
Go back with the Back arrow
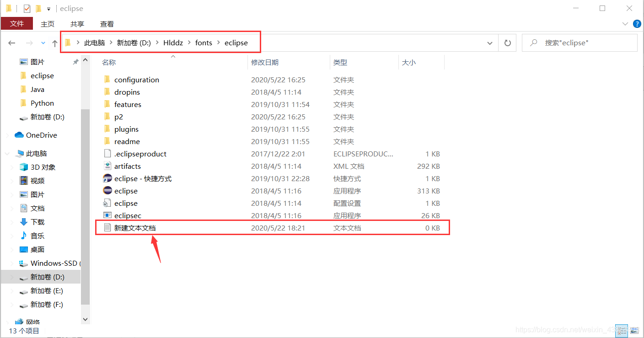[12, 43]
